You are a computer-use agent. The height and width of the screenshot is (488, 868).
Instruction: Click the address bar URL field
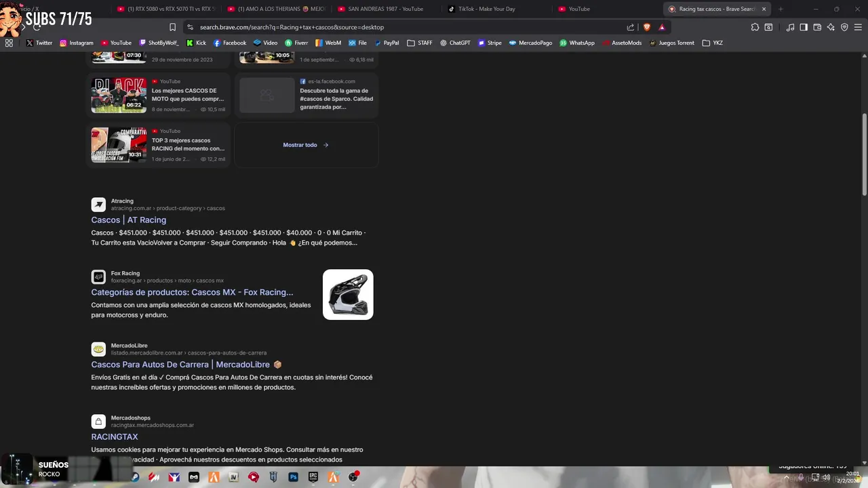(x=407, y=27)
